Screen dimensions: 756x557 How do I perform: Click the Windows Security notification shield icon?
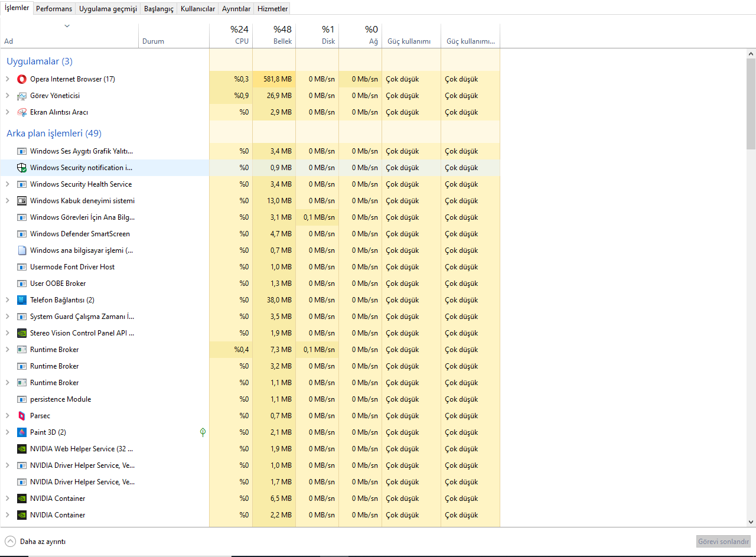click(22, 168)
